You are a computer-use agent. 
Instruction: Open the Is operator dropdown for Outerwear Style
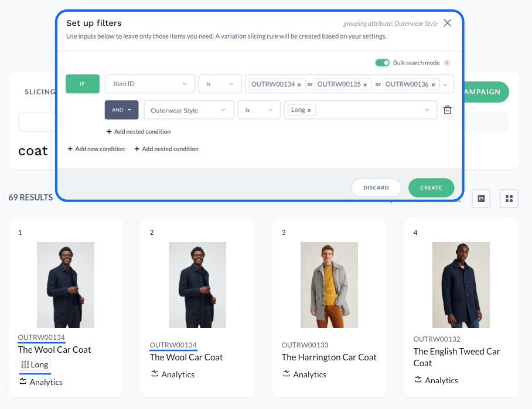click(259, 110)
